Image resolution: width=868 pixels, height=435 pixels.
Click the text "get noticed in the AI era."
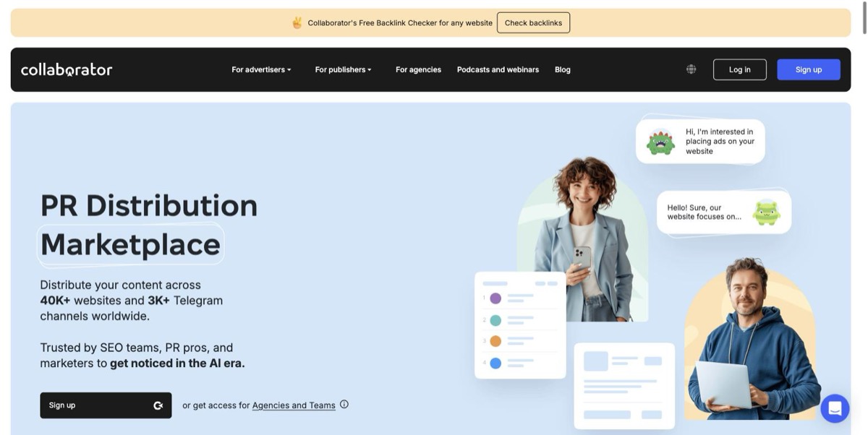pos(177,363)
